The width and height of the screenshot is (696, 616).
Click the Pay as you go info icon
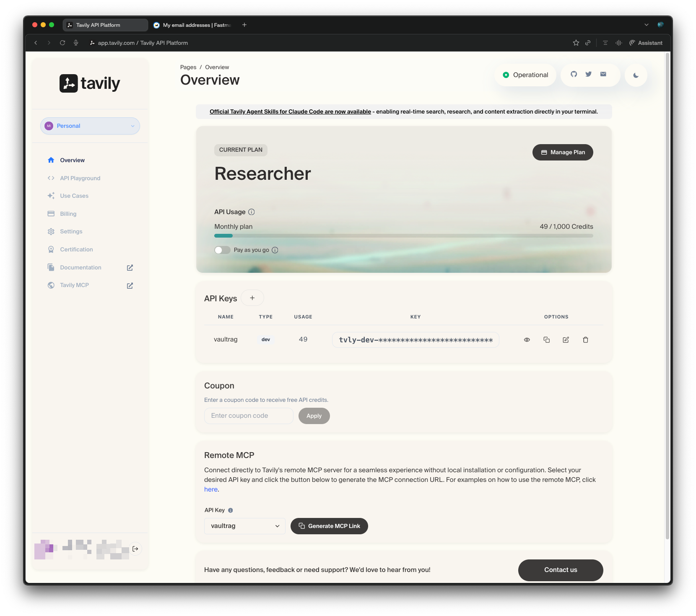[275, 250]
